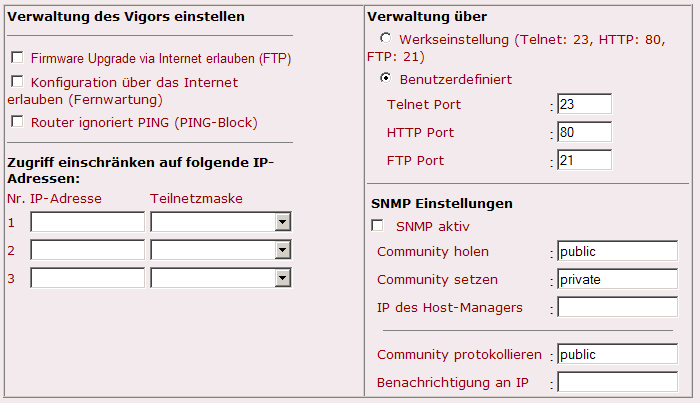Click IP-Adresse field for entry 1

[88, 222]
